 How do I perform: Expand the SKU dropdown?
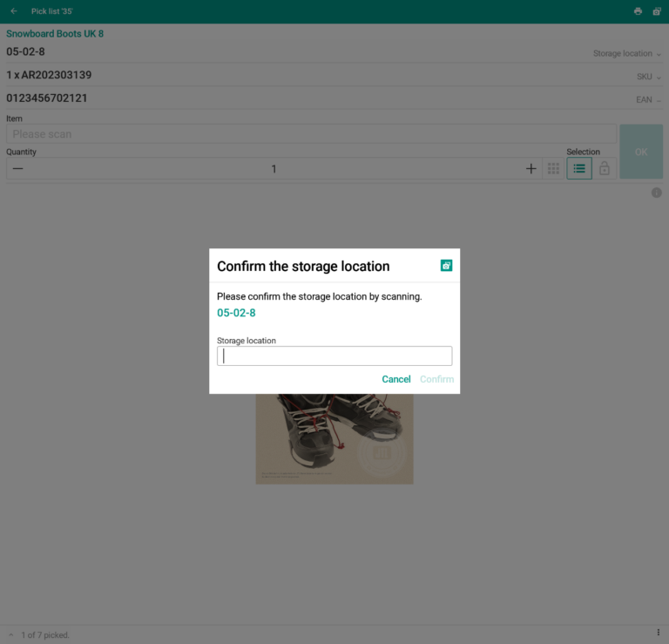pyautogui.click(x=649, y=78)
